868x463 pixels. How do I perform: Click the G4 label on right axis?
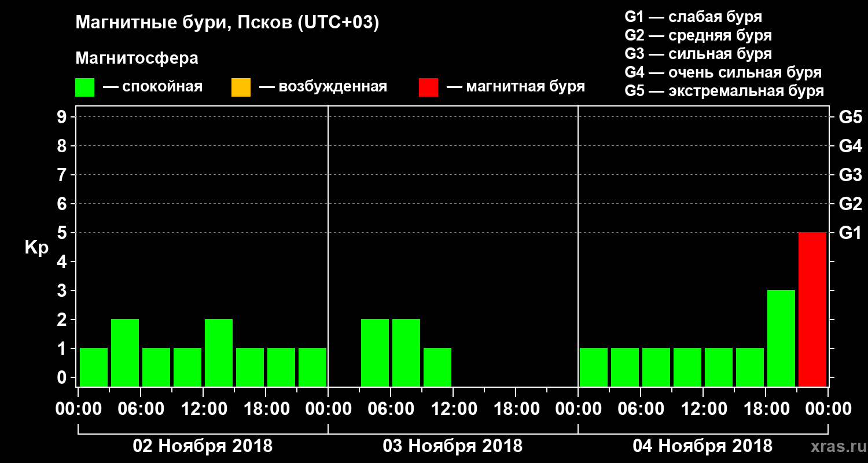pyautogui.click(x=851, y=146)
